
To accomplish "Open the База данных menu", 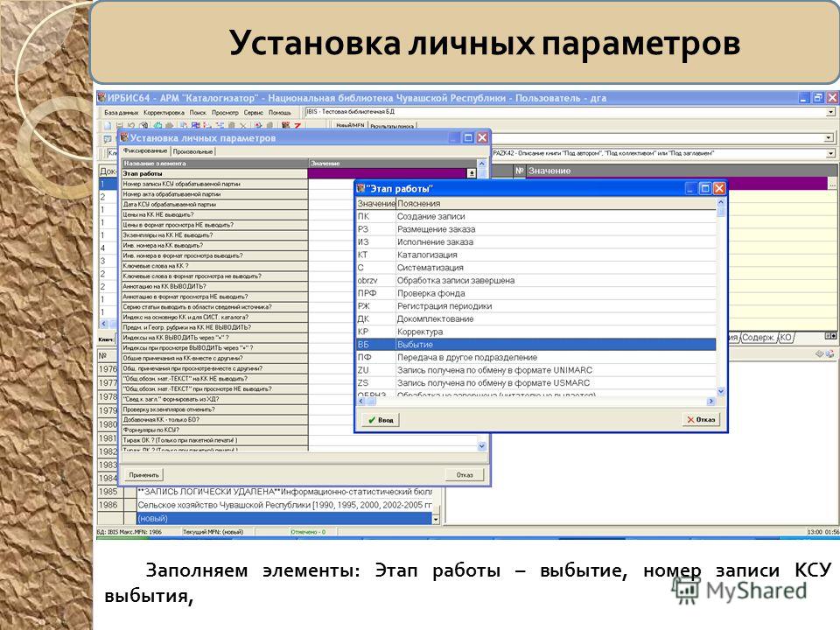I will [121, 113].
